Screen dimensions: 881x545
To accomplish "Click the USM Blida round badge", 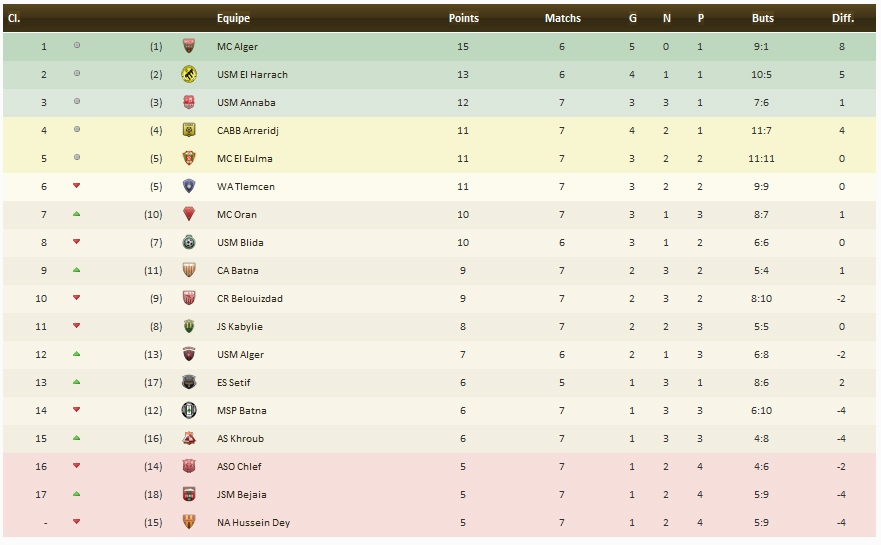I will point(188,242).
